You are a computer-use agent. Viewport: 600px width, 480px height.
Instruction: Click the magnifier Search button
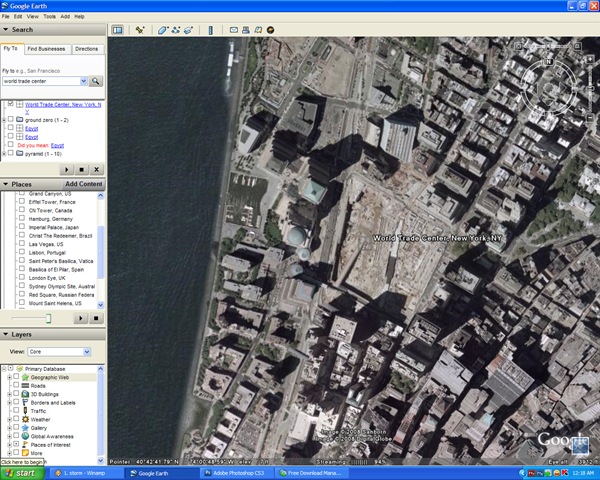click(96, 81)
